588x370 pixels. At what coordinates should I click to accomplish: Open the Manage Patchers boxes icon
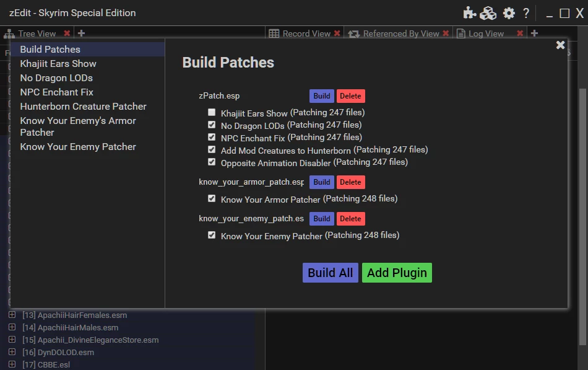(x=488, y=13)
